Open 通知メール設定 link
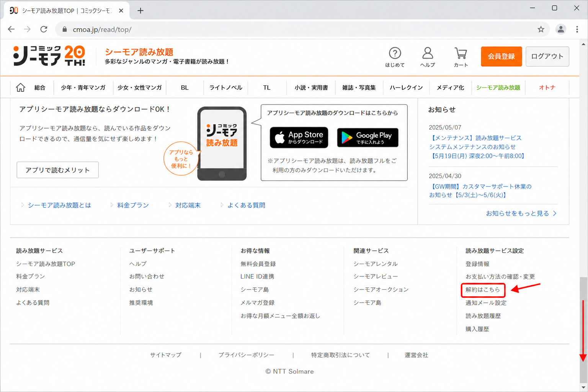 click(x=486, y=302)
